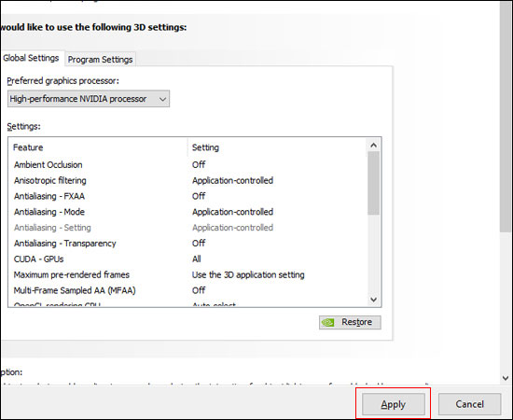Select the Antialiasing - Transparency row
This screenshot has height=420, width=513.
point(188,244)
